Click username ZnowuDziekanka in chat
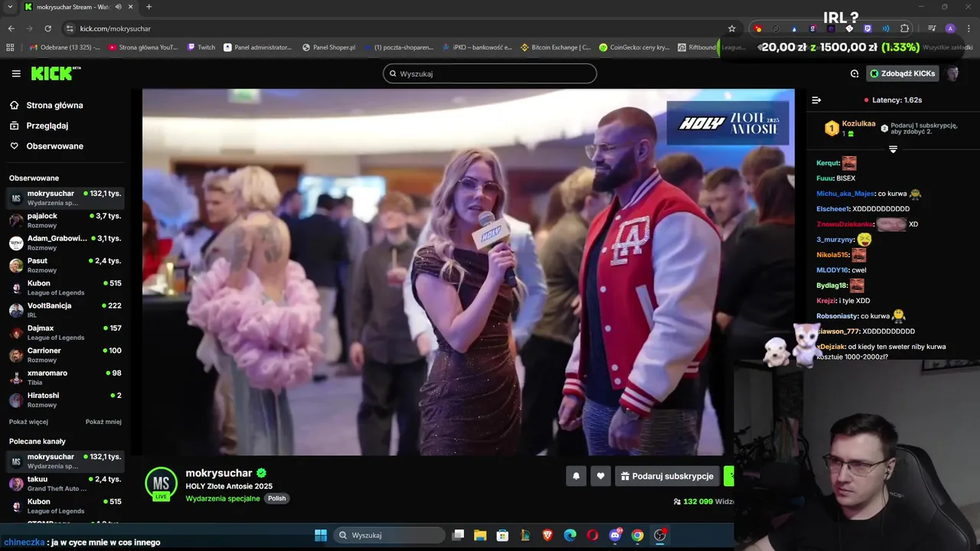This screenshot has height=551, width=980. pos(844,224)
